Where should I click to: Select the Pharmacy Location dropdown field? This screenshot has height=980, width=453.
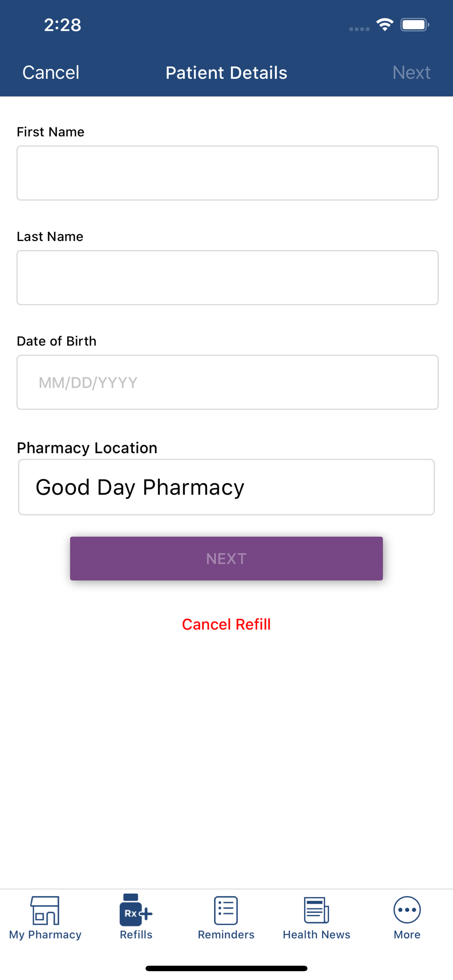(x=226, y=487)
